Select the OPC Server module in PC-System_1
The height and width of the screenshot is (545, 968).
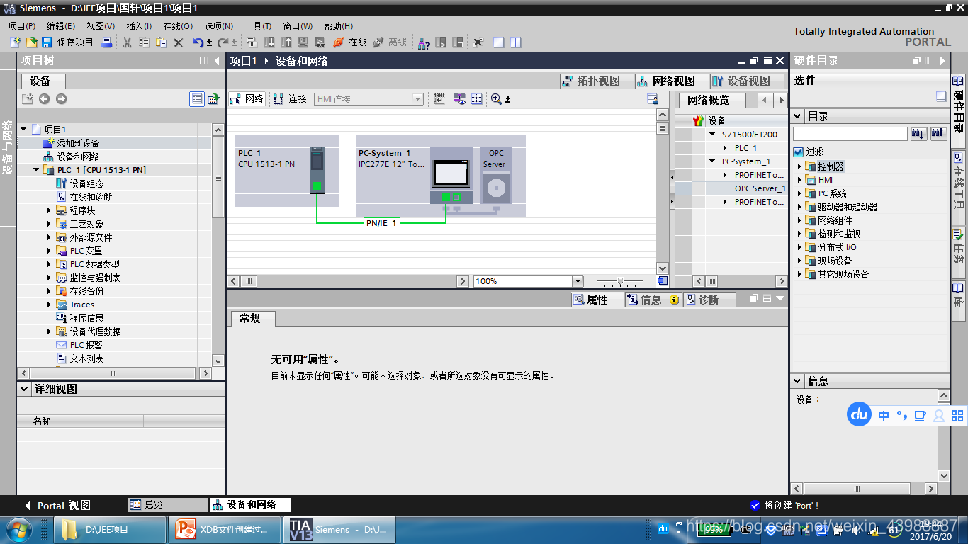[496, 175]
